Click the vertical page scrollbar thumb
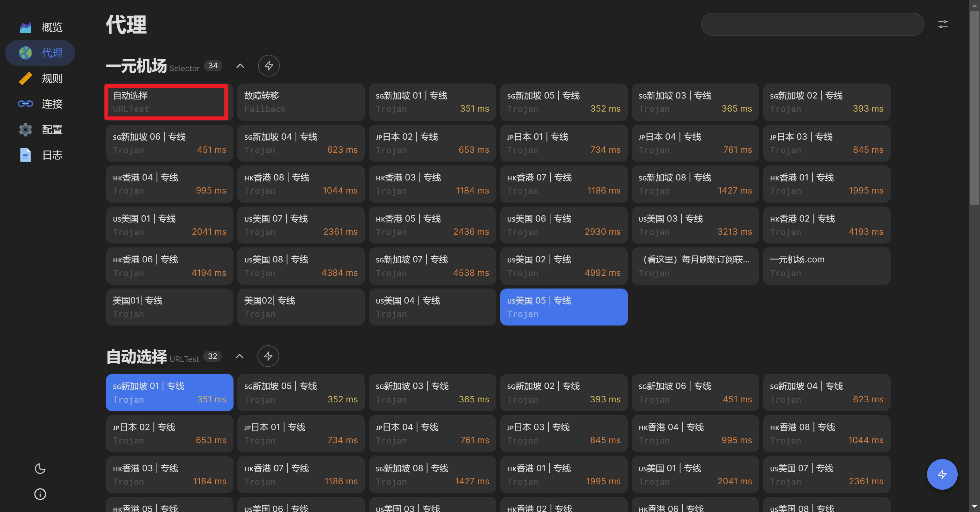 pyautogui.click(x=974, y=106)
